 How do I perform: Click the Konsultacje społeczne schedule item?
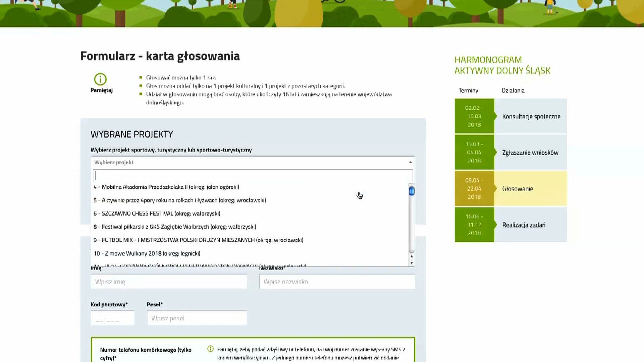tap(531, 116)
